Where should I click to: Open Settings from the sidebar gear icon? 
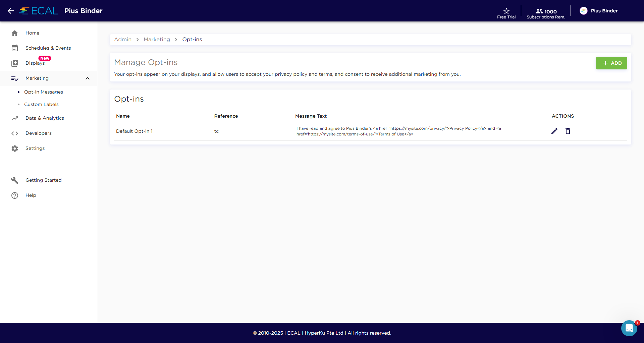pyautogui.click(x=15, y=148)
